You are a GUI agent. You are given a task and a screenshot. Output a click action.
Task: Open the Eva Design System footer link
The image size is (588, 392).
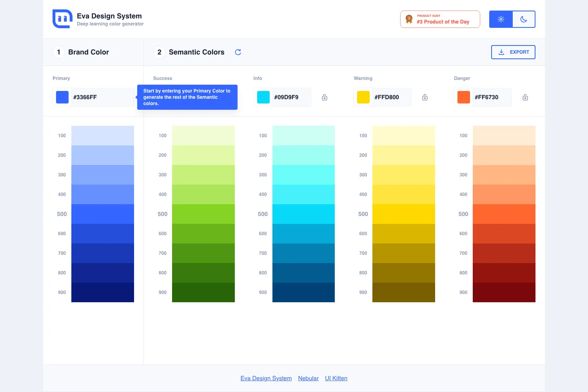tap(266, 378)
